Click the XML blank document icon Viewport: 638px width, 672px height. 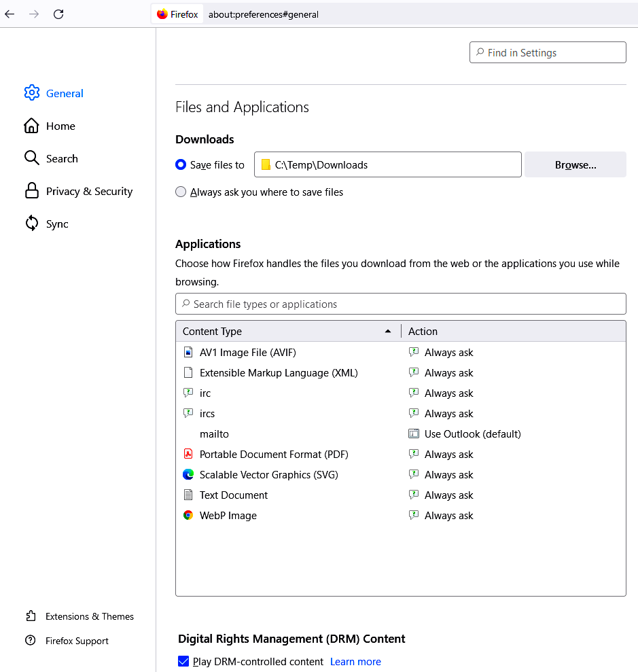(188, 372)
